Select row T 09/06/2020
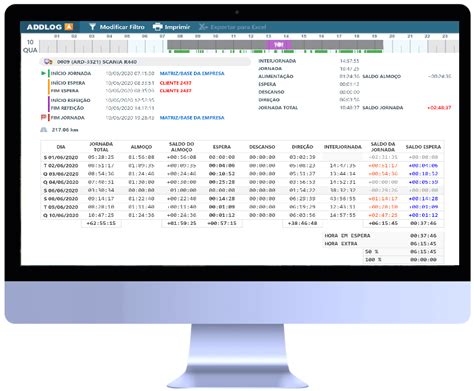This screenshot has height=391, width=474. click(x=242, y=207)
